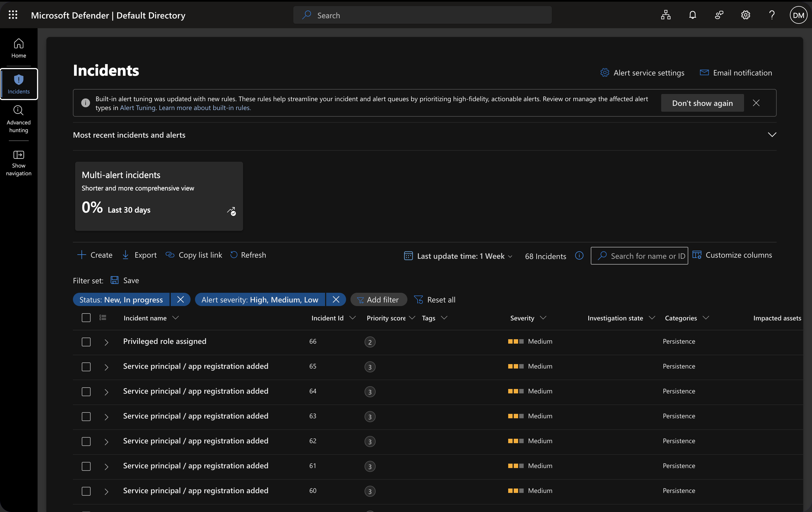Viewport: 812px width, 512px height.
Task: Expand incident 64 row chevron
Action: point(106,392)
